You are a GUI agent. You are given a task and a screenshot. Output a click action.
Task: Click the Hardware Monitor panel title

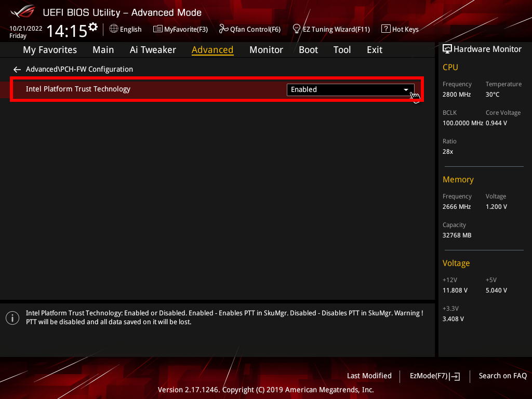click(x=487, y=49)
